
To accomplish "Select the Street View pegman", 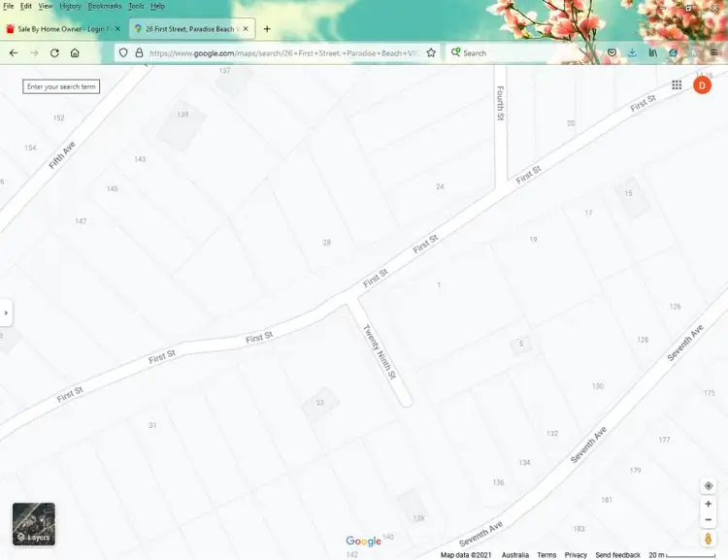I will (709, 539).
